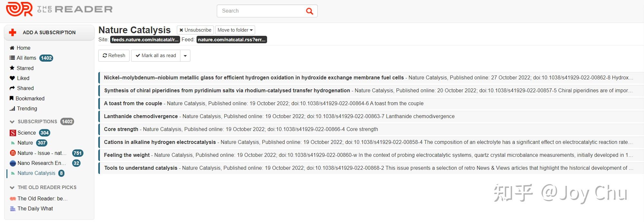Click the red plus subscription icon
Image resolution: width=644 pixels, height=222 pixels.
(13, 32)
